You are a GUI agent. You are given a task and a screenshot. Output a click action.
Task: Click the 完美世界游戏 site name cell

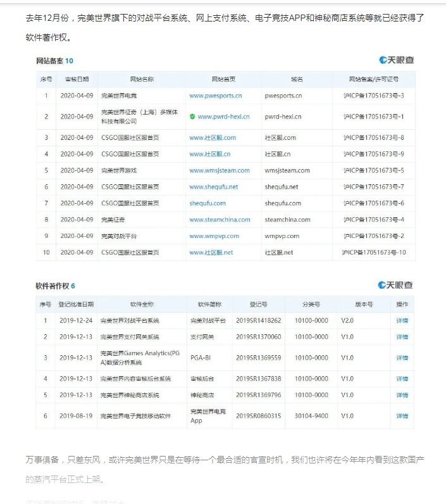click(x=119, y=171)
